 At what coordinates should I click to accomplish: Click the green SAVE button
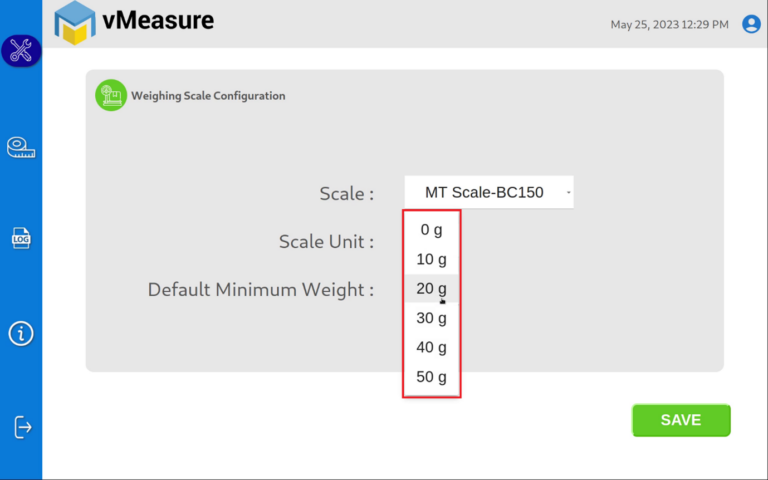pyautogui.click(x=681, y=420)
